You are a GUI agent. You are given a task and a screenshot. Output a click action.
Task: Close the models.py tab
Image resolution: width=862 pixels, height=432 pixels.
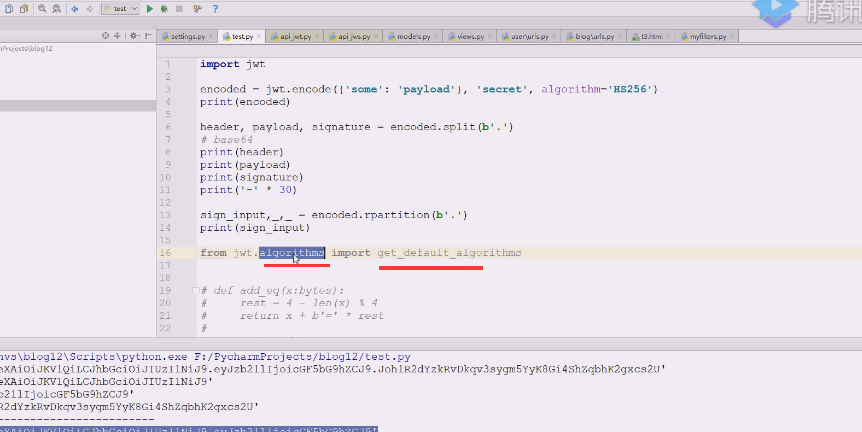[x=436, y=36]
